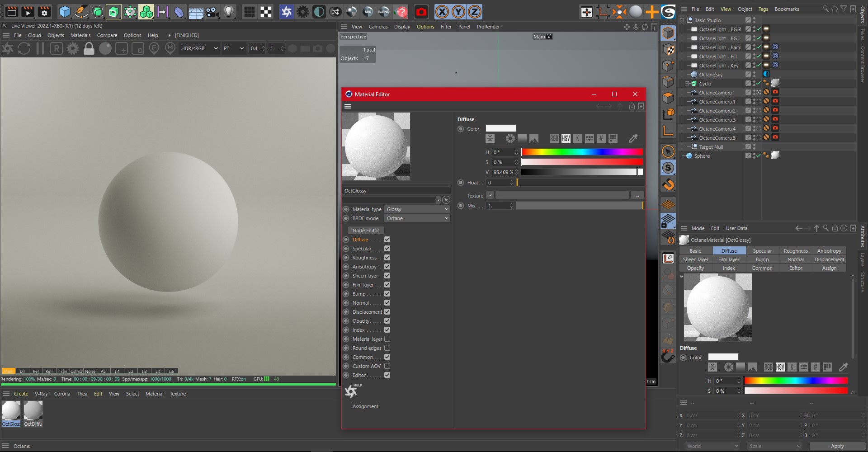Disable the Specular channel checkbox
Viewport: 868px width, 452px height.
(387, 249)
